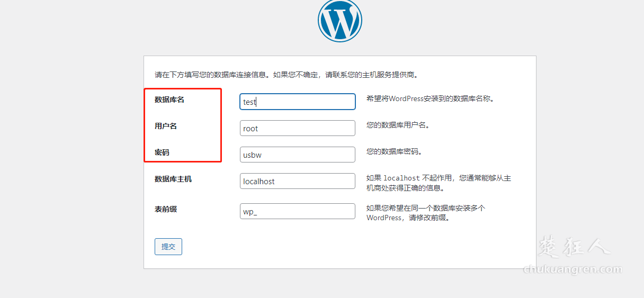Click the intro instruction sentence above the form

pyautogui.click(x=287, y=75)
